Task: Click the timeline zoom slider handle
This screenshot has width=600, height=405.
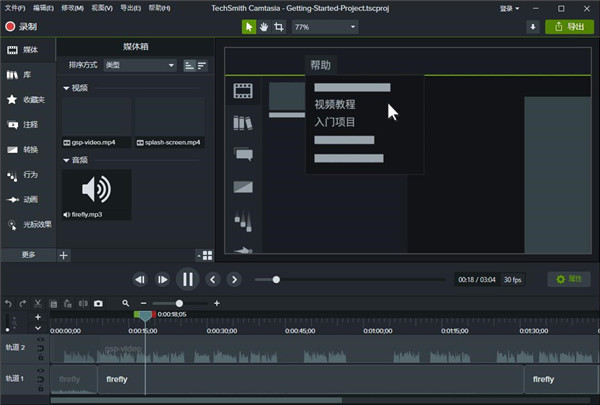Action: pos(180,303)
